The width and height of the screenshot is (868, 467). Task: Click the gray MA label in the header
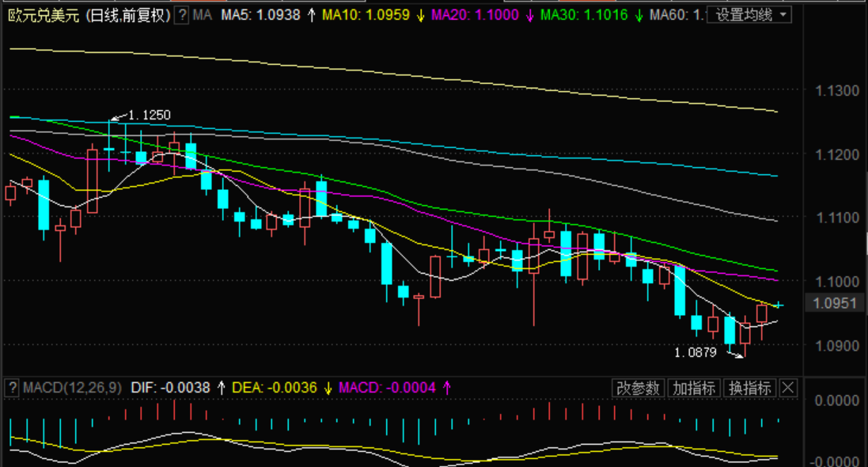click(x=202, y=15)
